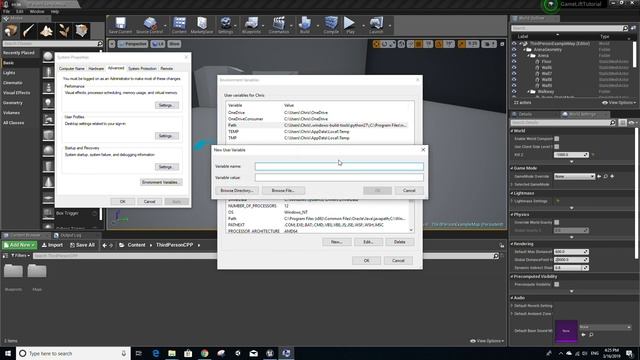Image resolution: width=640 pixels, height=360 pixels.
Task: Click the Build toolbar icon
Action: [x=305, y=25]
